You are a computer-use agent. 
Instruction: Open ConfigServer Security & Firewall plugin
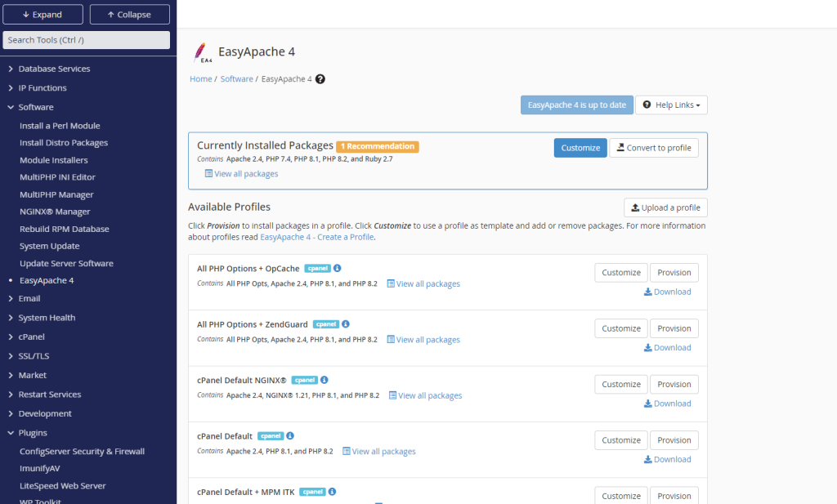click(83, 451)
